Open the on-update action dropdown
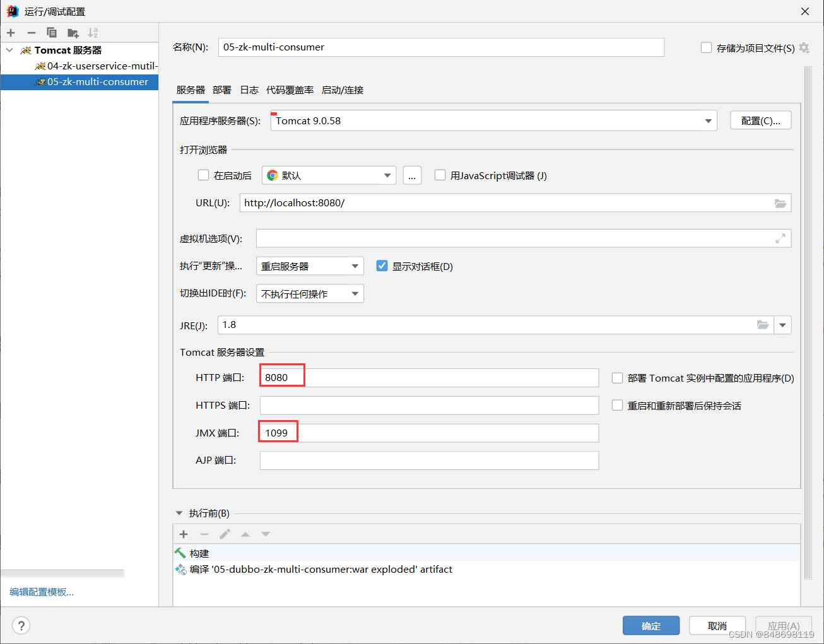Viewport: 824px width, 644px height. [x=310, y=266]
